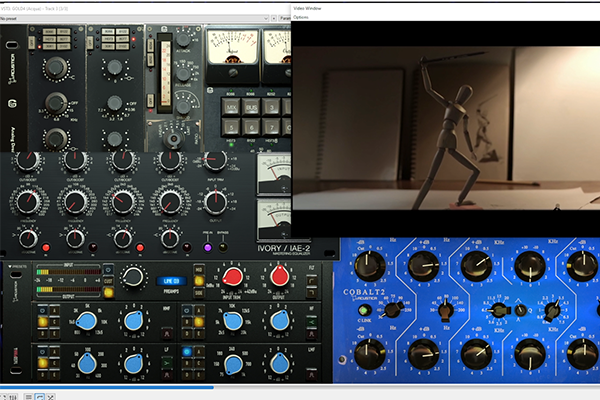Click the BUS button on Gold4 panel
The image size is (600, 400).
point(251,107)
